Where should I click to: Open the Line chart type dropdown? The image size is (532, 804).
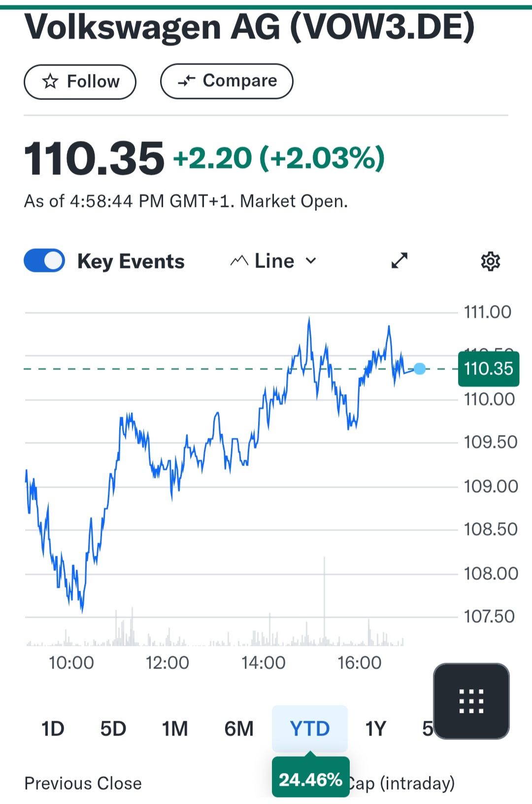click(273, 261)
